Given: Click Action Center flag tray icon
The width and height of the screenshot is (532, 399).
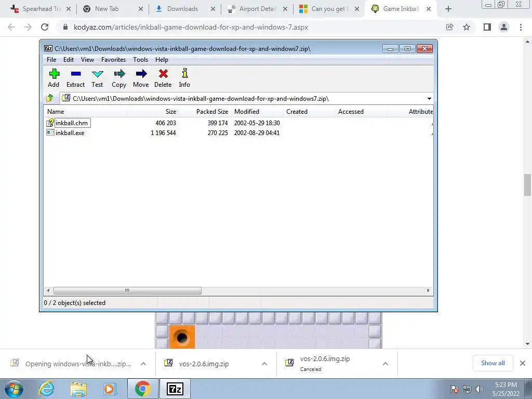Looking at the screenshot, I should 455,389.
